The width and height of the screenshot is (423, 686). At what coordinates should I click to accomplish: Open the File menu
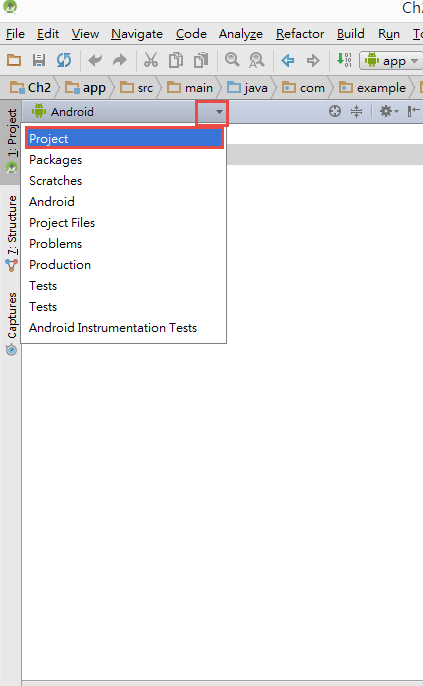(x=15, y=34)
